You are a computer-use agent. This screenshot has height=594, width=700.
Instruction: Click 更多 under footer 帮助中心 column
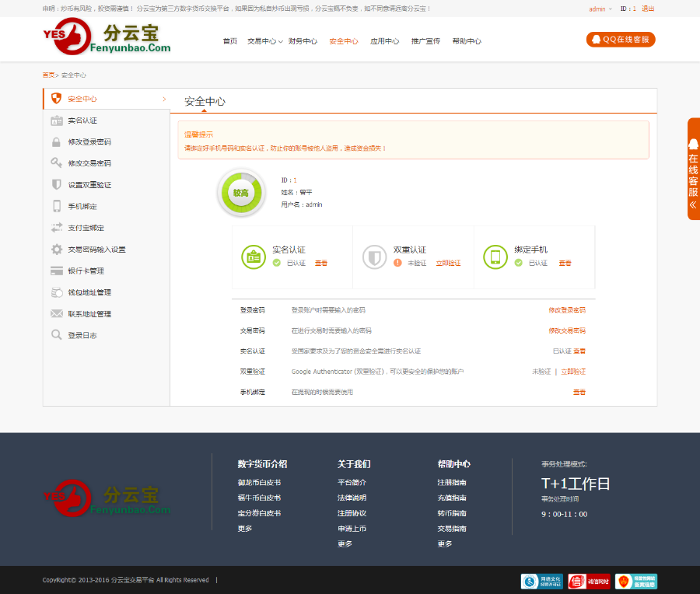coord(445,543)
